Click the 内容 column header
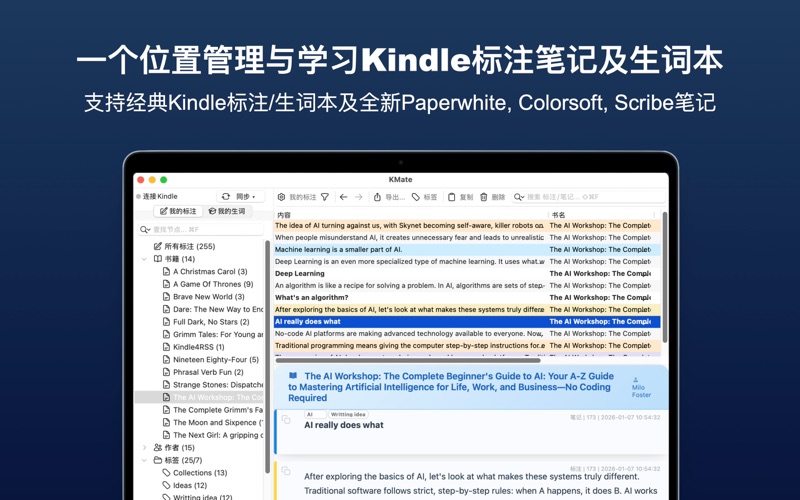This screenshot has height=500, width=800. pos(411,215)
